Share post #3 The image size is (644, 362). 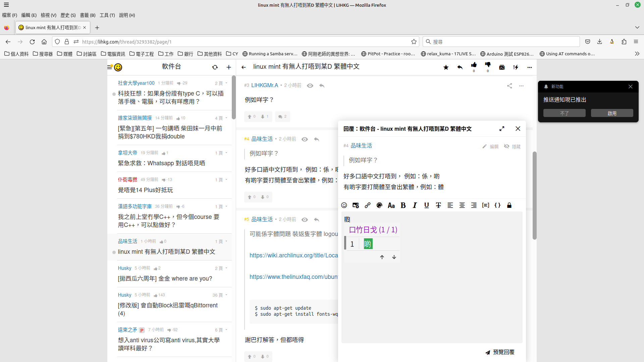pyautogui.click(x=509, y=86)
